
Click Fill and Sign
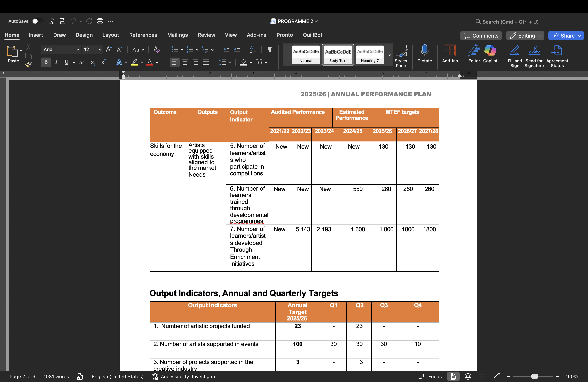tap(515, 56)
